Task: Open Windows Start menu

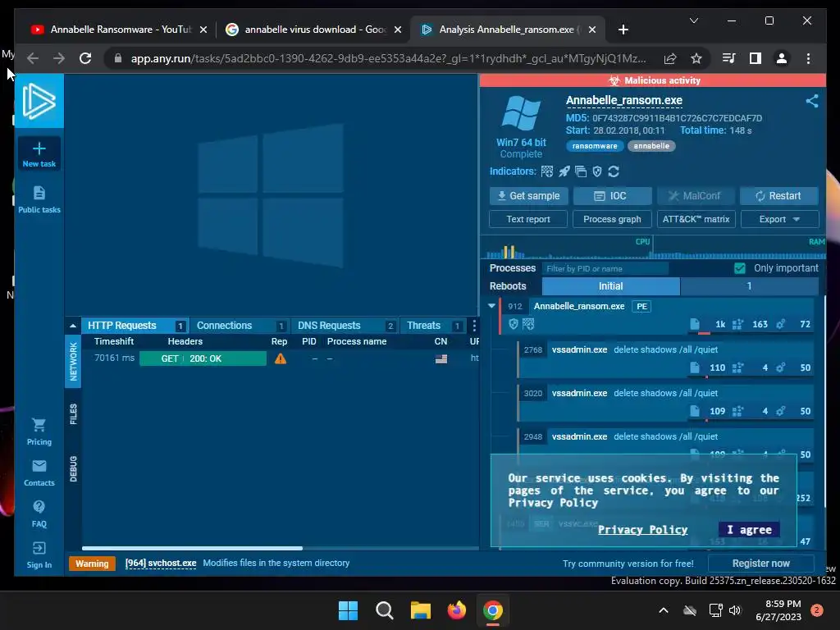Action: (348, 610)
